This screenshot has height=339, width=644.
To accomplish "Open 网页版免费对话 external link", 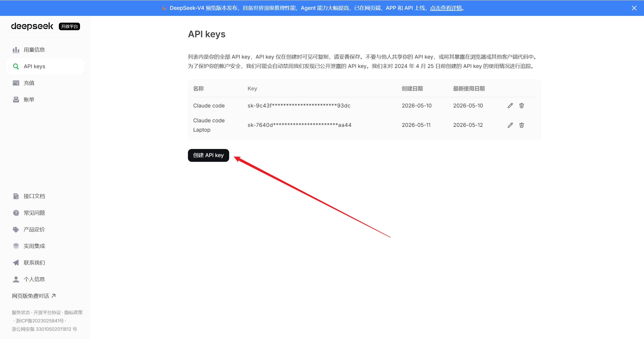I will [x=34, y=296].
